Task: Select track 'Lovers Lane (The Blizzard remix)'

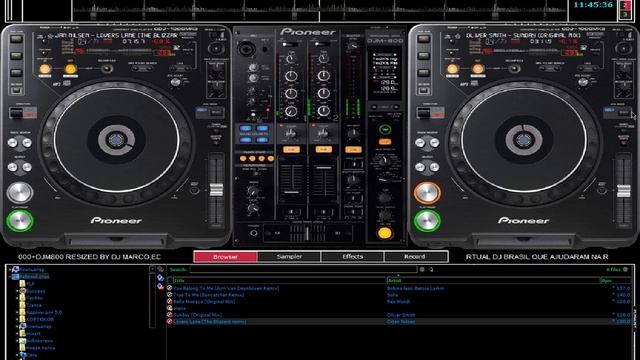Action: click(x=209, y=322)
